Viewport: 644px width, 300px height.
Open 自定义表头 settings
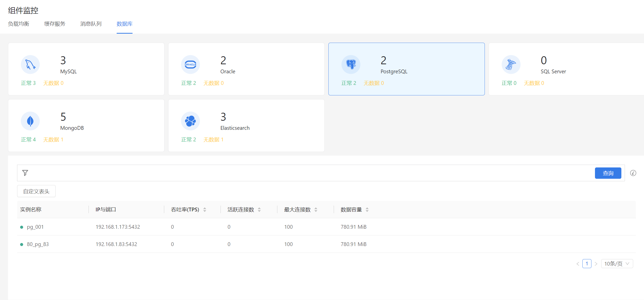coord(36,191)
